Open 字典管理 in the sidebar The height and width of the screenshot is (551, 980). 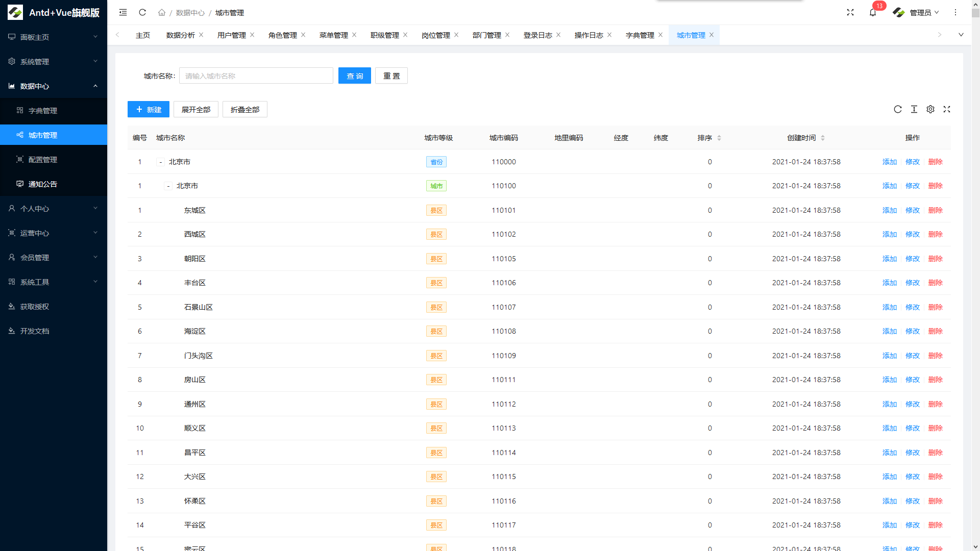click(54, 111)
